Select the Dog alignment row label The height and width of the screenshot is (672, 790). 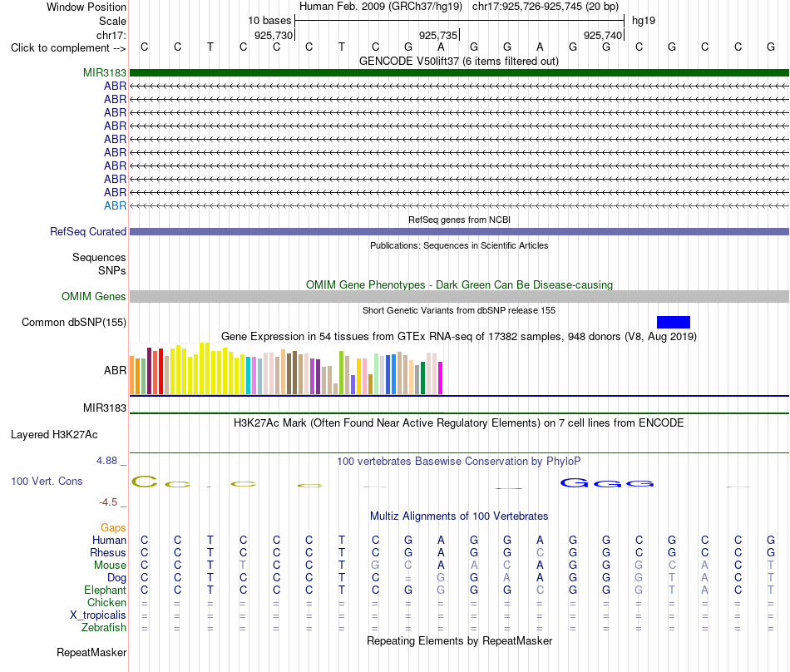point(117,578)
